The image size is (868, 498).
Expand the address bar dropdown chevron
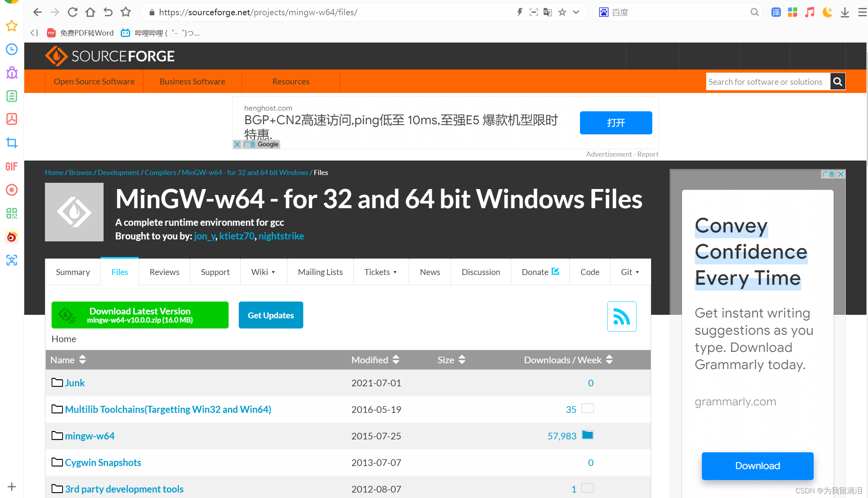point(576,12)
